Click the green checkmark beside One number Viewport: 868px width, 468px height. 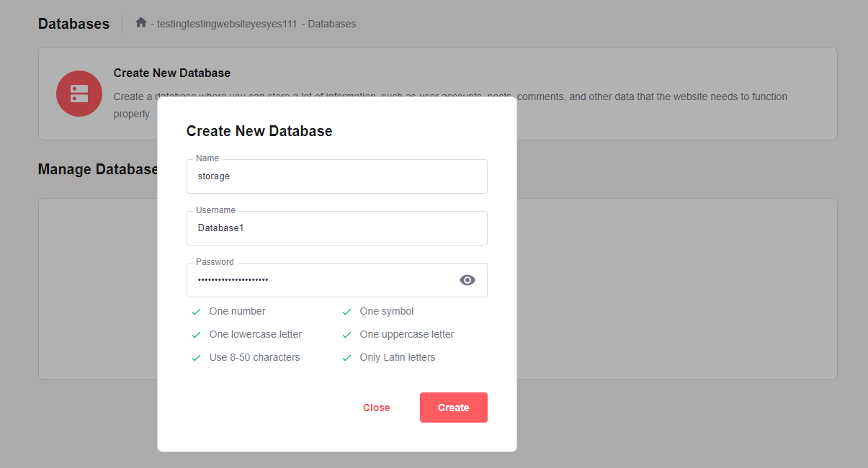[196, 311]
